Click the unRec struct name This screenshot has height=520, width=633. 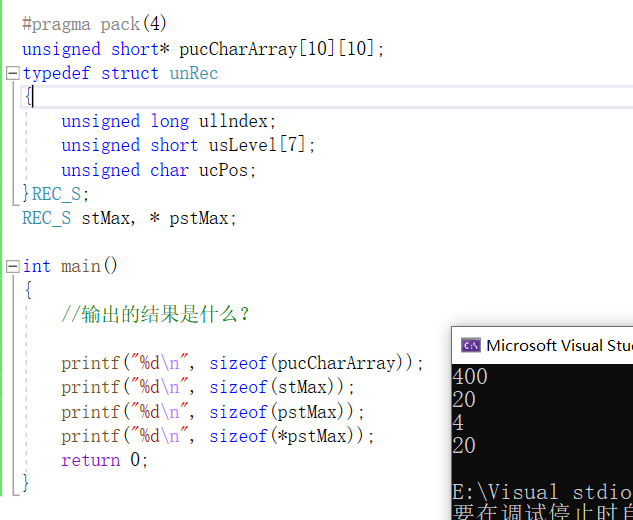(194, 73)
